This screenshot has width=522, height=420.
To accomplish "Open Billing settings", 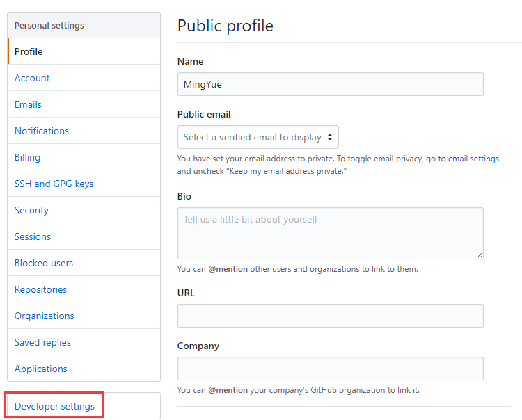I will pos(84,157).
